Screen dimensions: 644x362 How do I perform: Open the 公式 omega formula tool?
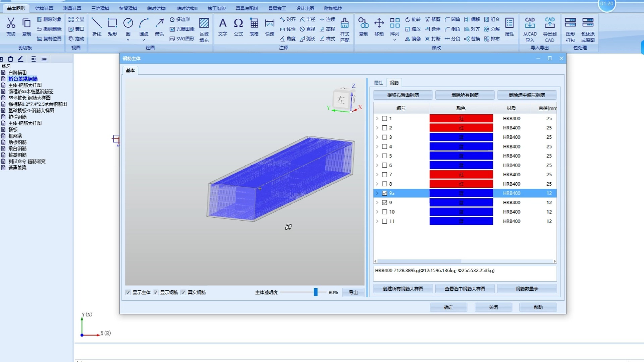click(x=238, y=26)
